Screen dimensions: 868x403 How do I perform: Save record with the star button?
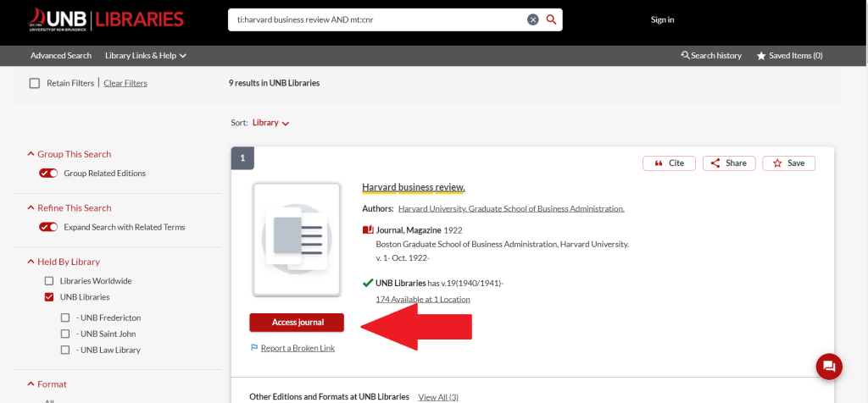(788, 163)
